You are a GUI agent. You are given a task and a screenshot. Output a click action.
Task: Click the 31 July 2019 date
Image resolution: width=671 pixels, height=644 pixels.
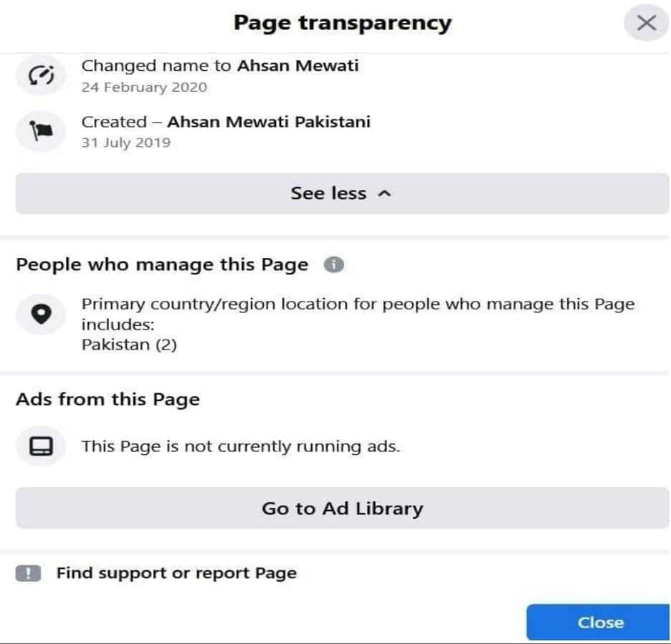[126, 143]
